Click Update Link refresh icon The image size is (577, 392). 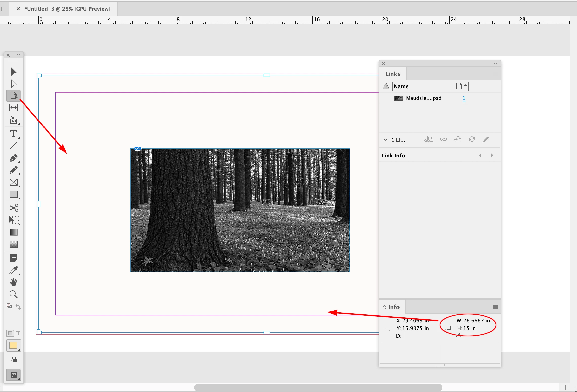pyautogui.click(x=472, y=139)
